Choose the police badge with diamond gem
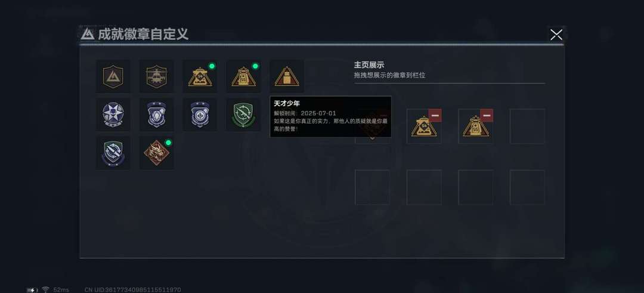This screenshot has width=644, height=293. (x=156, y=115)
